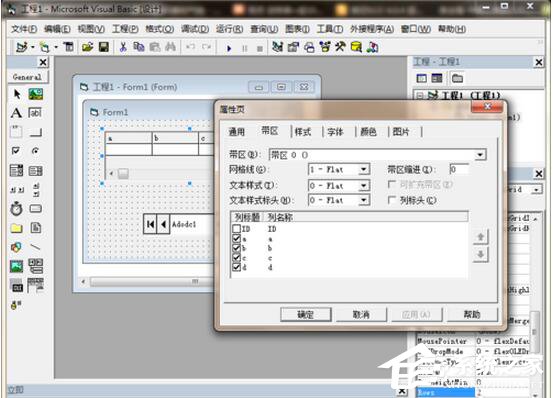553x398 pixels.
Task: Enable the 列标头 checkbox
Action: (x=391, y=200)
